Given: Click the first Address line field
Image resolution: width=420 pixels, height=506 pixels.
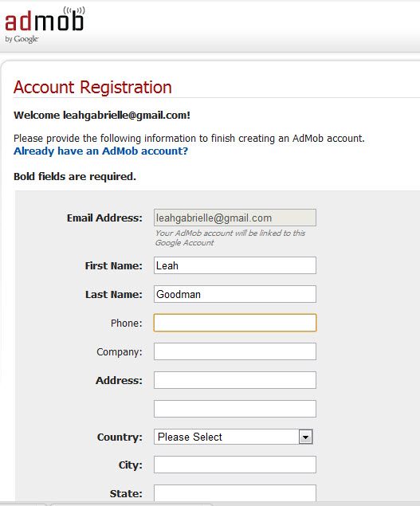Looking at the screenshot, I should point(234,380).
